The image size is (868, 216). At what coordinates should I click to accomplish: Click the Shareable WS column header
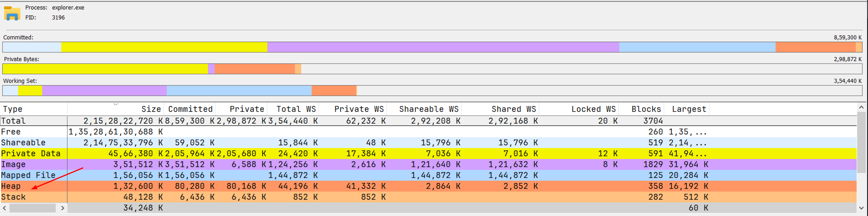pos(428,109)
